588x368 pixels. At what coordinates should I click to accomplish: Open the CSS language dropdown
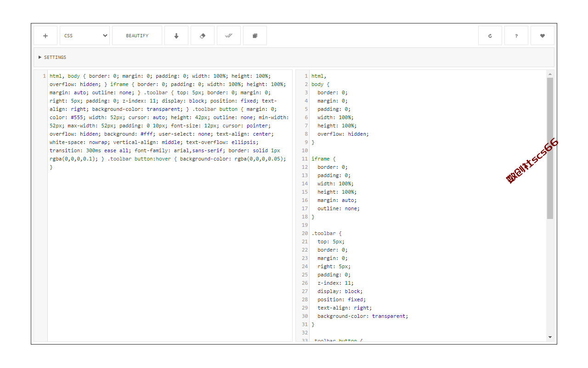pos(85,35)
